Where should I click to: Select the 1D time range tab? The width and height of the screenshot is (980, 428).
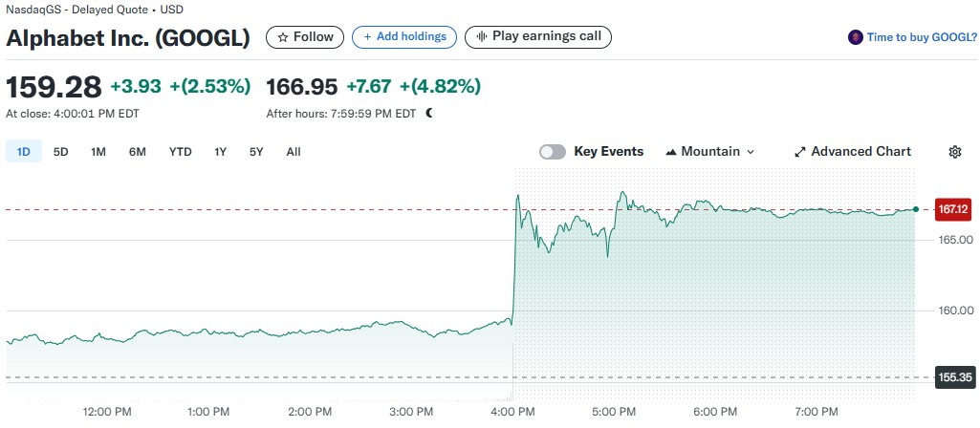tap(24, 152)
